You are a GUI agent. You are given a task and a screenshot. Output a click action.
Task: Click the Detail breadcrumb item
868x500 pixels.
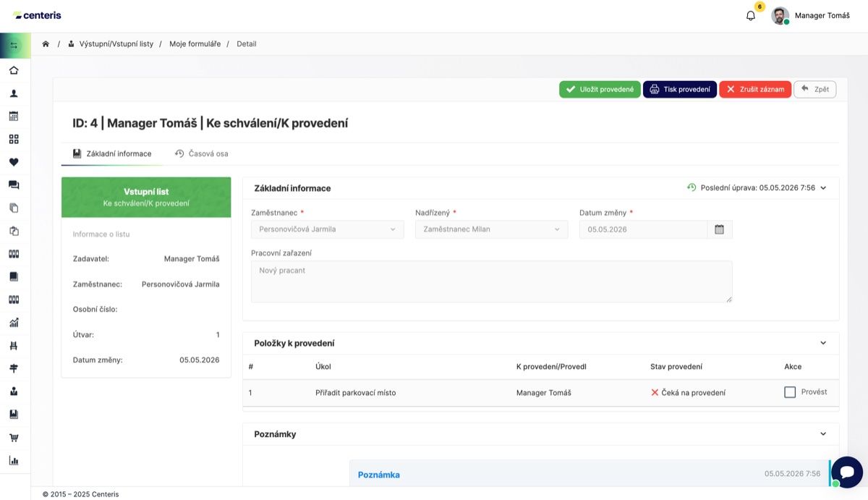(x=247, y=44)
